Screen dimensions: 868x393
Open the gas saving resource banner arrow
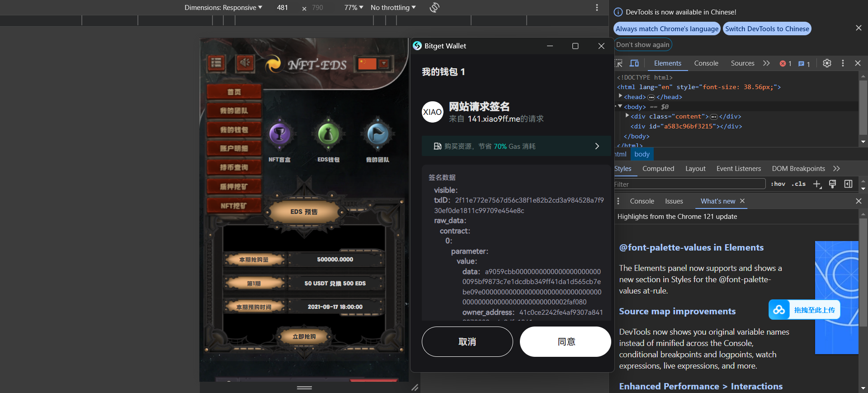(x=597, y=146)
